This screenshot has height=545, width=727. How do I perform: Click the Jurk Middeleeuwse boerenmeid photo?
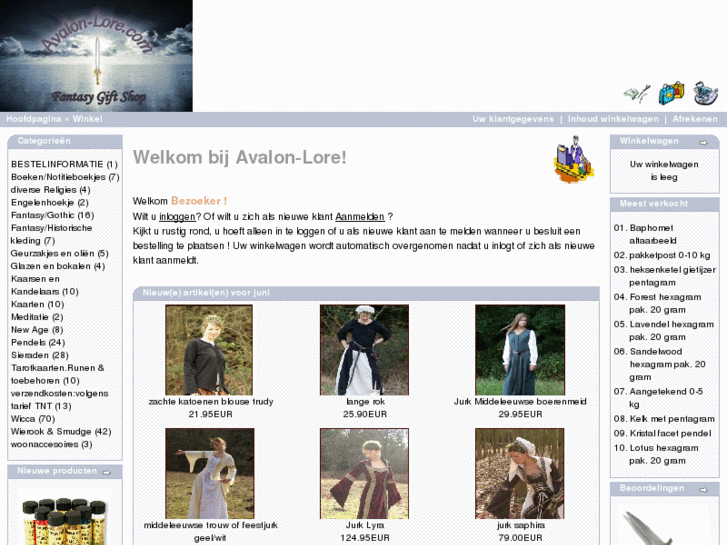tap(520, 350)
